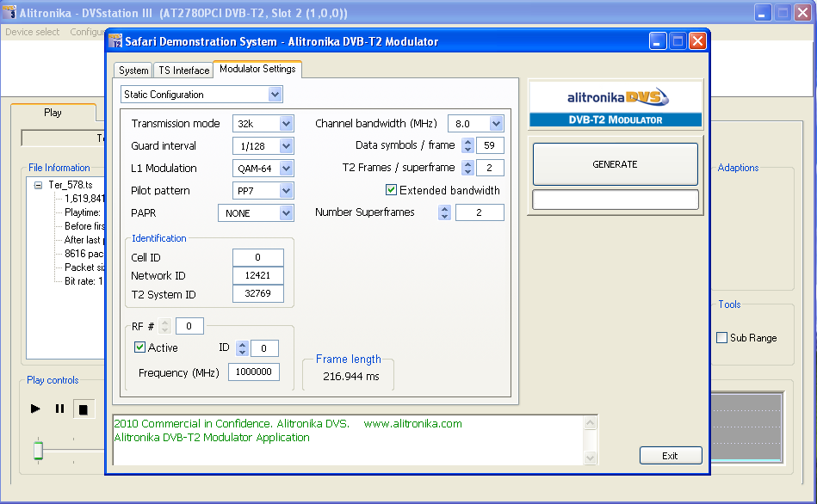Image resolution: width=817 pixels, height=504 pixels.
Task: Click the T2 Frames / superframe stepper
Action: [x=467, y=168]
